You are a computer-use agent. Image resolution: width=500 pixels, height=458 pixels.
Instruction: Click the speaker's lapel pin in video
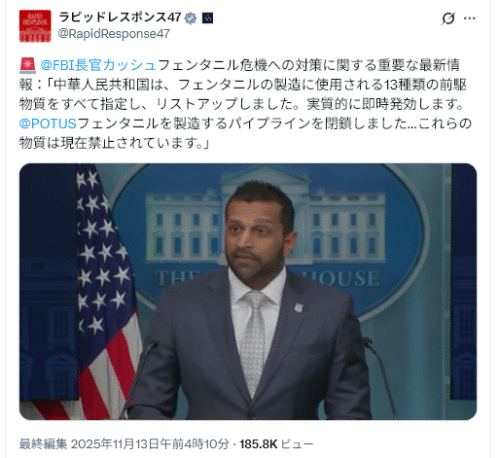pos(299,308)
